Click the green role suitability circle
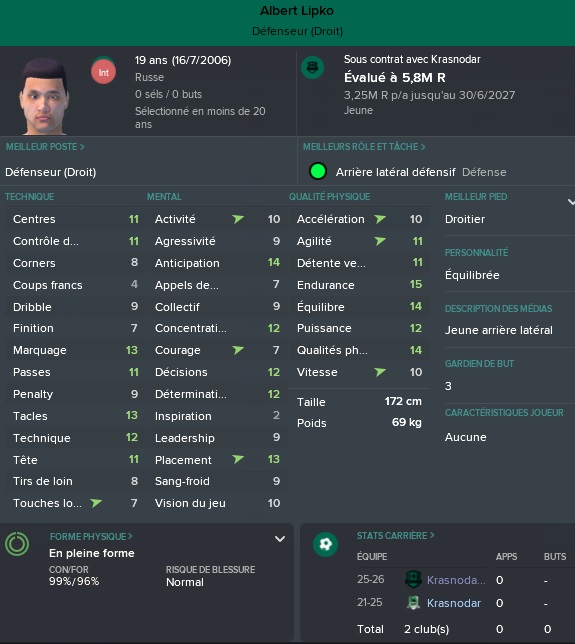575x644 pixels. coord(317,171)
